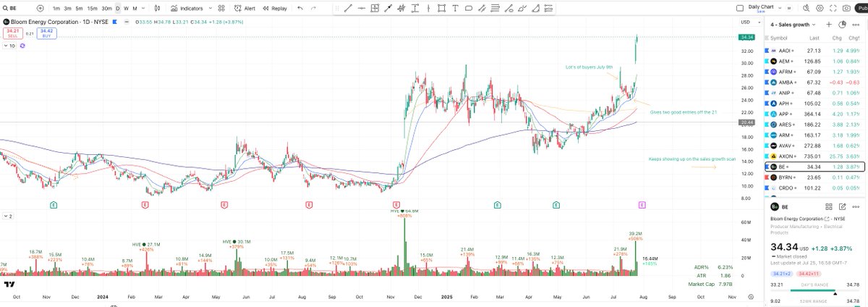Image resolution: width=868 pixels, height=307 pixels.
Task: Open the 4 - Sales growth watchlist dropdown
Action: point(793,25)
